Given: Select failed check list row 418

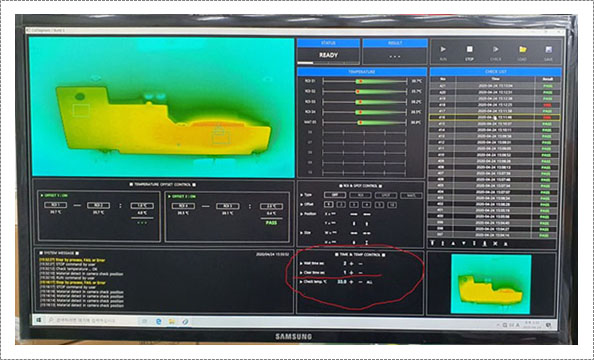Looking at the screenshot, I should 495,105.
